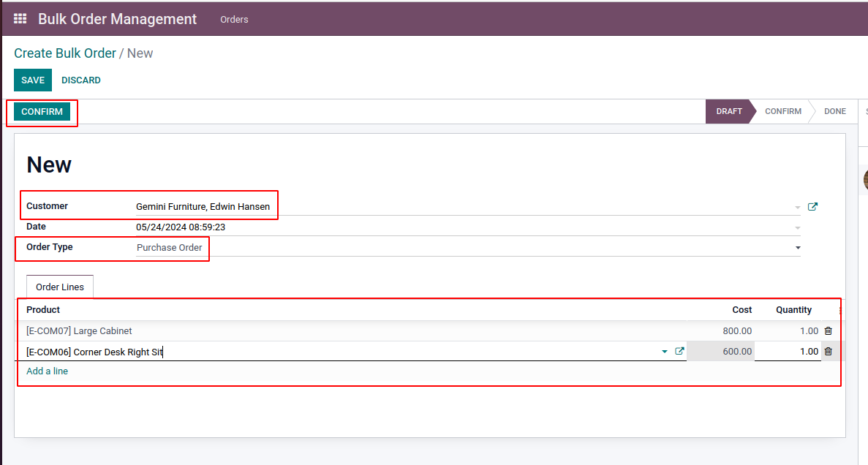Expand the Corner Desk product dropdown arrow
Viewport: 868px width, 465px height.
tap(664, 352)
